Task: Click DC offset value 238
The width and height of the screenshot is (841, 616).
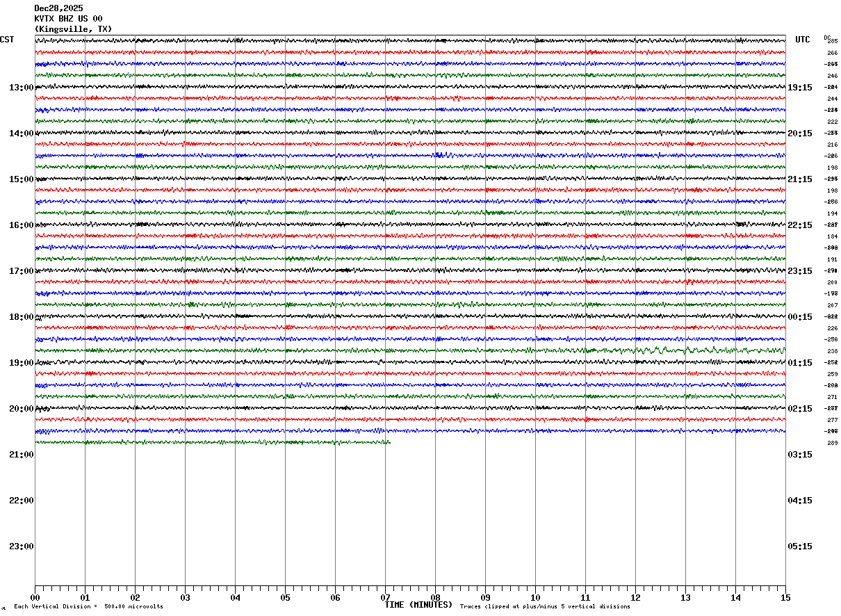Action: (832, 351)
